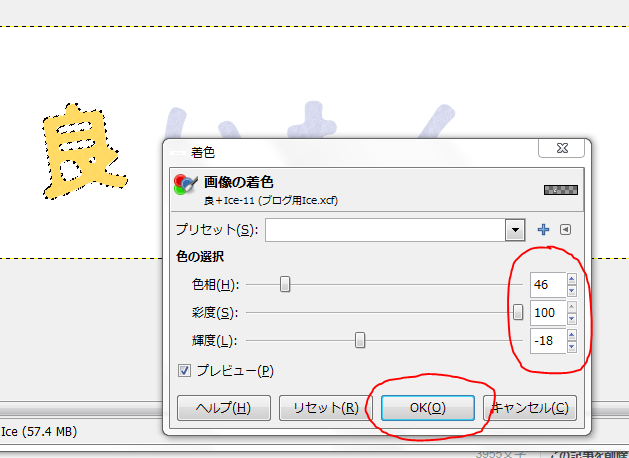629x458 pixels.
Task: Open the プリセット dropdown arrow
Action: pos(515,230)
